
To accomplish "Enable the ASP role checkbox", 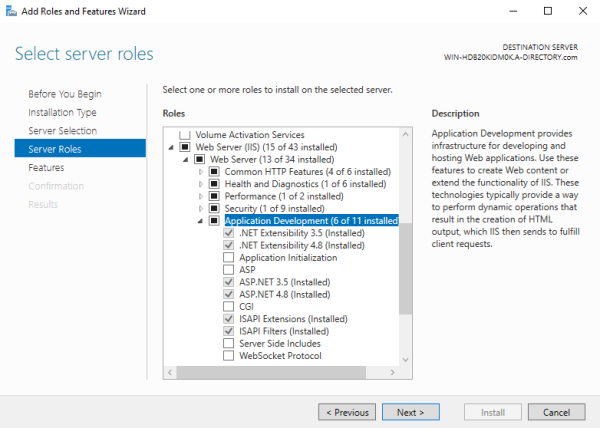I will 230,270.
